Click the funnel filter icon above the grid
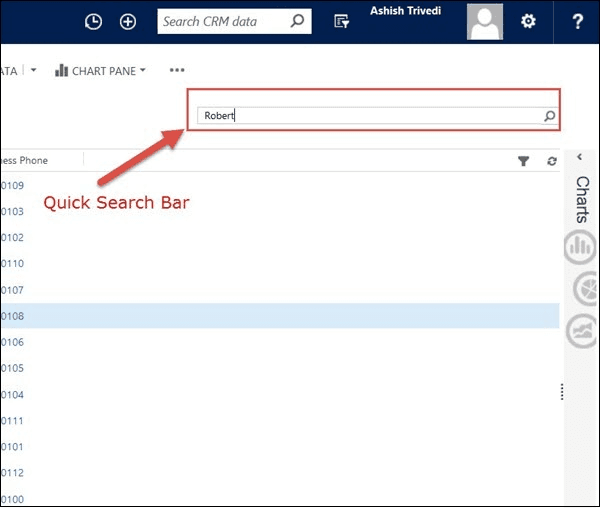 click(523, 161)
